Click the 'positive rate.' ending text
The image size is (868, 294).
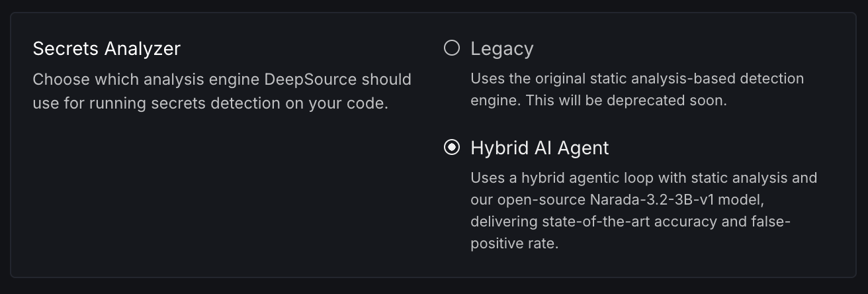click(515, 243)
